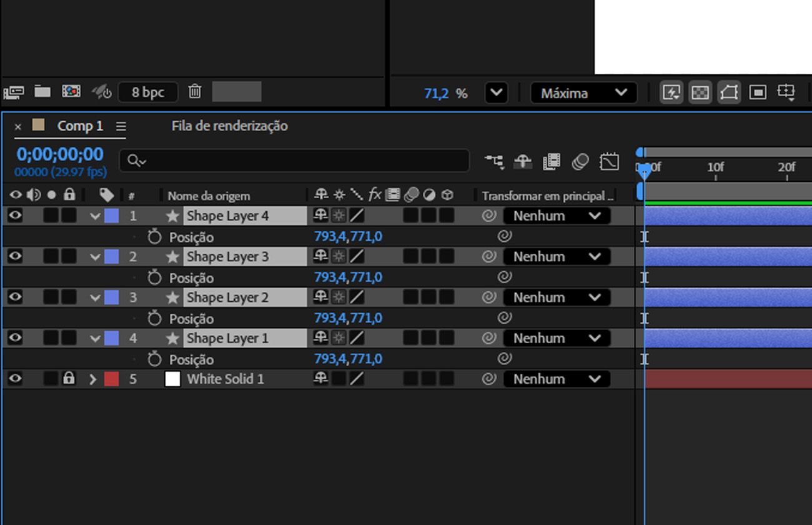Open project settings via 8 bpc button

[x=148, y=92]
